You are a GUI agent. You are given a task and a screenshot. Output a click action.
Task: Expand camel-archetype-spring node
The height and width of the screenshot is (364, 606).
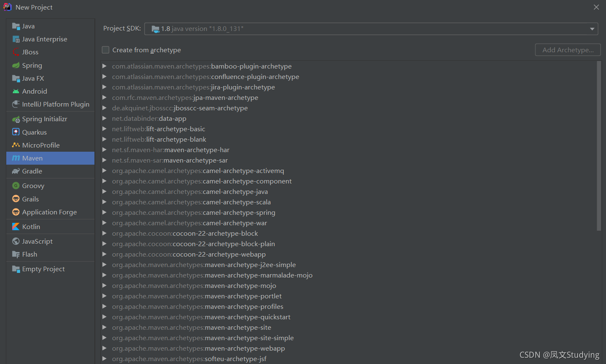pos(104,212)
